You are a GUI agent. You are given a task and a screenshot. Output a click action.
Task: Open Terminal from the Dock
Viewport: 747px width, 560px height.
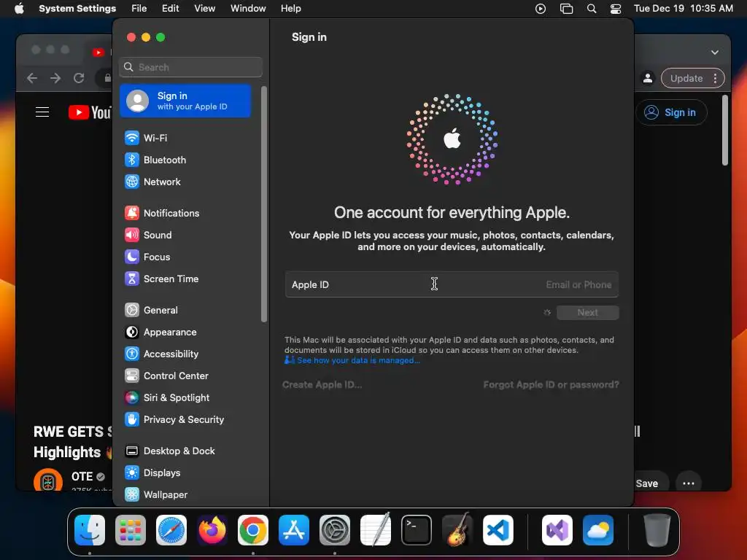pos(417,530)
